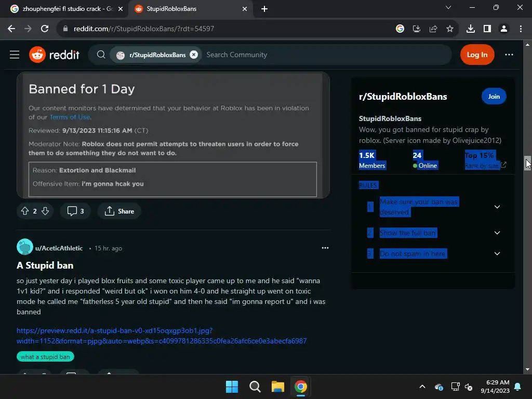
Task: Click the what a stupid ban flair
Action: pos(45,356)
